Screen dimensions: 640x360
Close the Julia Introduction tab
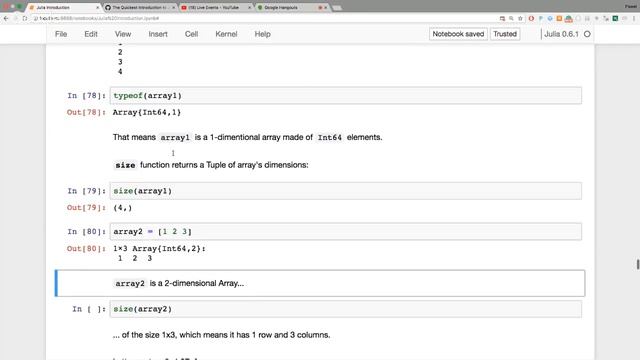tap(98, 7)
